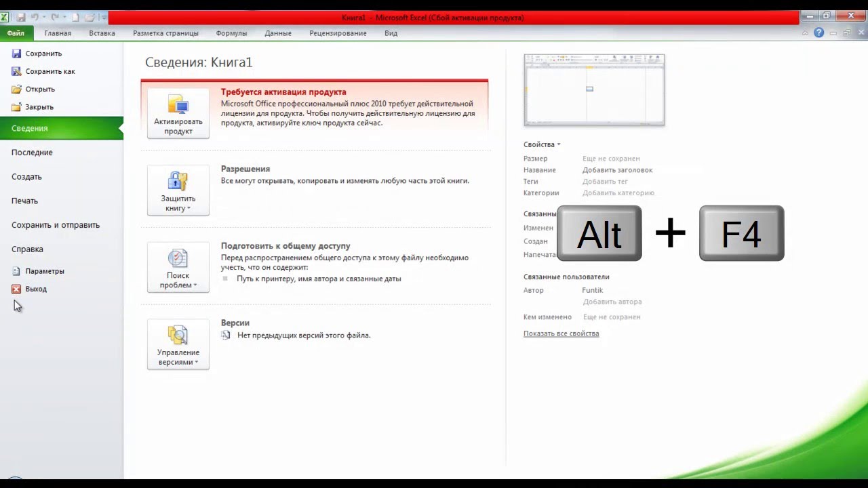
Task: Open the Redo history dropdown arrow
Action: [x=63, y=18]
